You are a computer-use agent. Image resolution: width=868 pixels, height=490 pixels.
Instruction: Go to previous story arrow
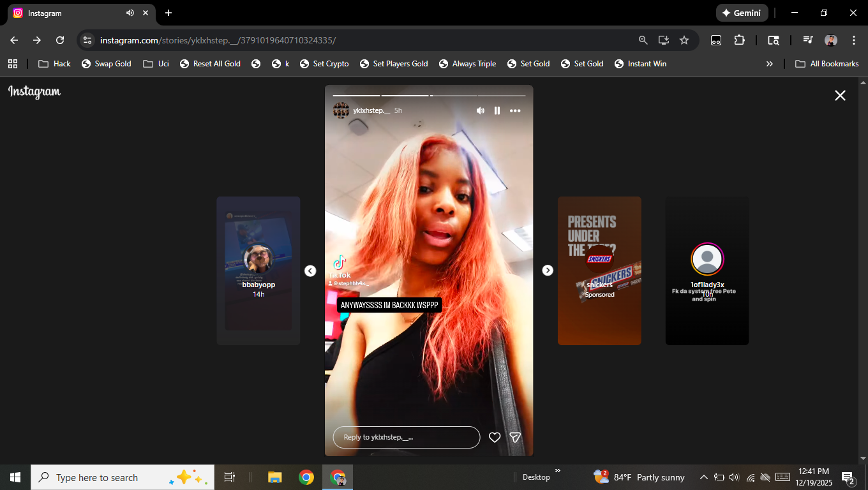tap(310, 271)
